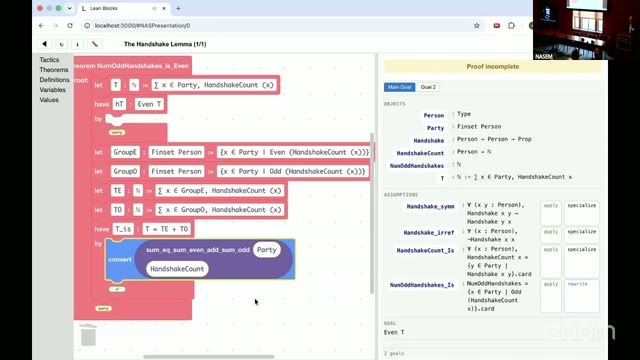Image resolution: width=640 pixels, height=360 pixels.
Task: Click the sorry tag under have hT
Action: [117, 133]
